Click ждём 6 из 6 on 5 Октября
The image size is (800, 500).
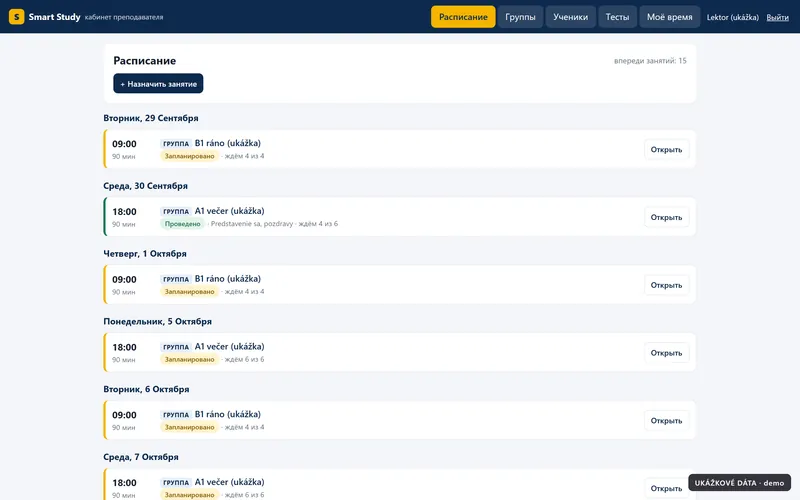point(244,360)
